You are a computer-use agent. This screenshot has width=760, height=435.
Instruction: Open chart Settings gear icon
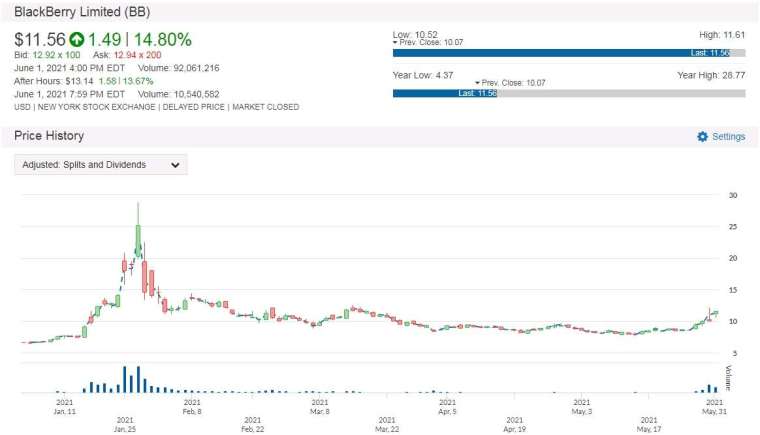[702, 137]
